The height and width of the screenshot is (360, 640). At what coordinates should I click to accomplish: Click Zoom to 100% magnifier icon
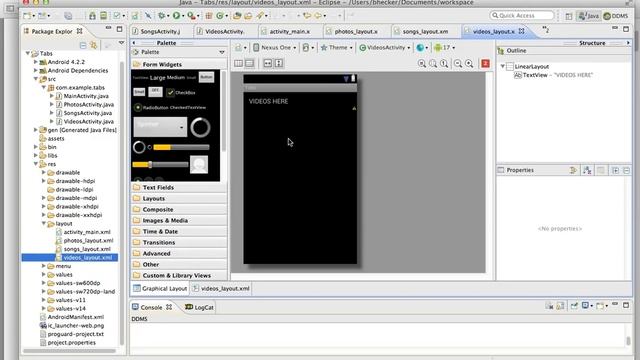pyautogui.click(x=444, y=64)
